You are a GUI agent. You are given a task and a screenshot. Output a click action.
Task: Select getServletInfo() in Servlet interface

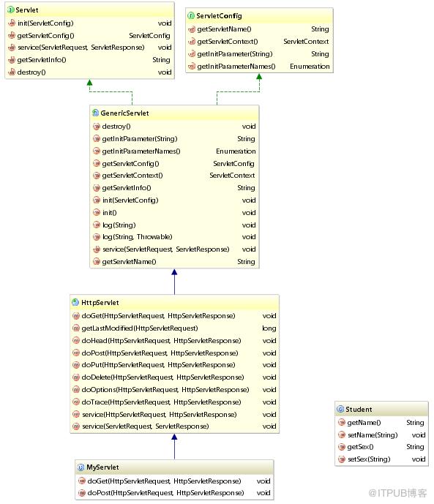42,60
